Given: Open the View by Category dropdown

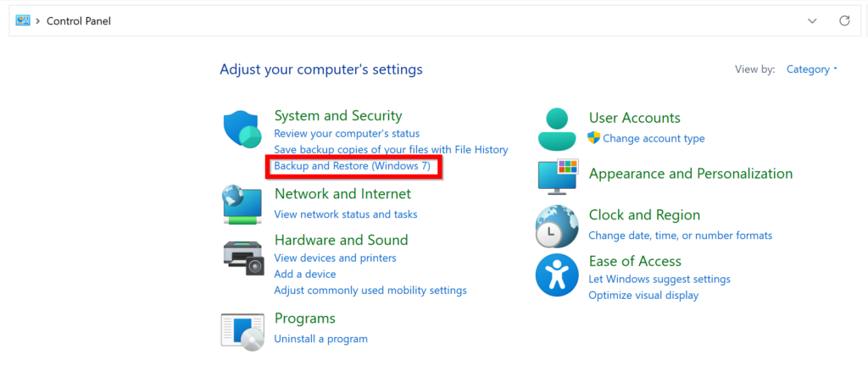Looking at the screenshot, I should pos(811,69).
